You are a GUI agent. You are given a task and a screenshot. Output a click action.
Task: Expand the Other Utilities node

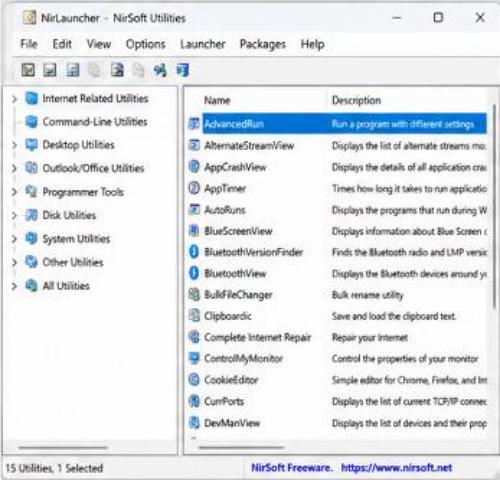(14, 262)
